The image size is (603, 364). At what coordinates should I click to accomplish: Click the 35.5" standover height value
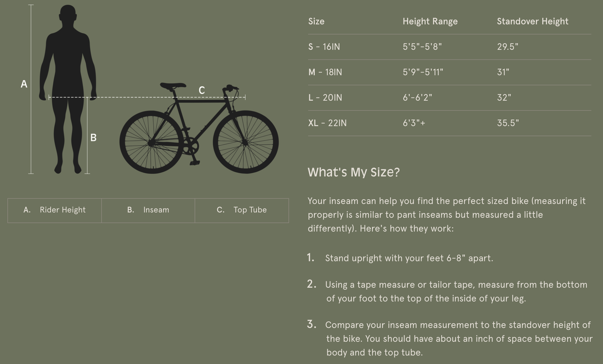coord(508,123)
